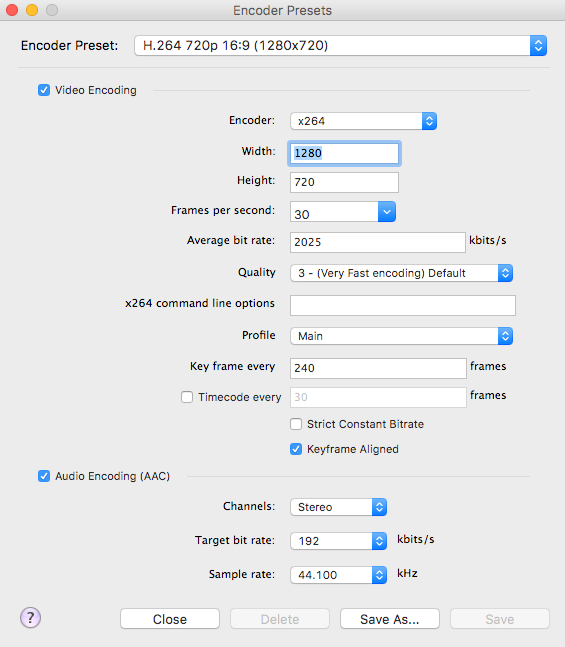This screenshot has height=647, width=565.
Task: Disable the Keyframe Aligned checkbox
Action: click(x=296, y=449)
